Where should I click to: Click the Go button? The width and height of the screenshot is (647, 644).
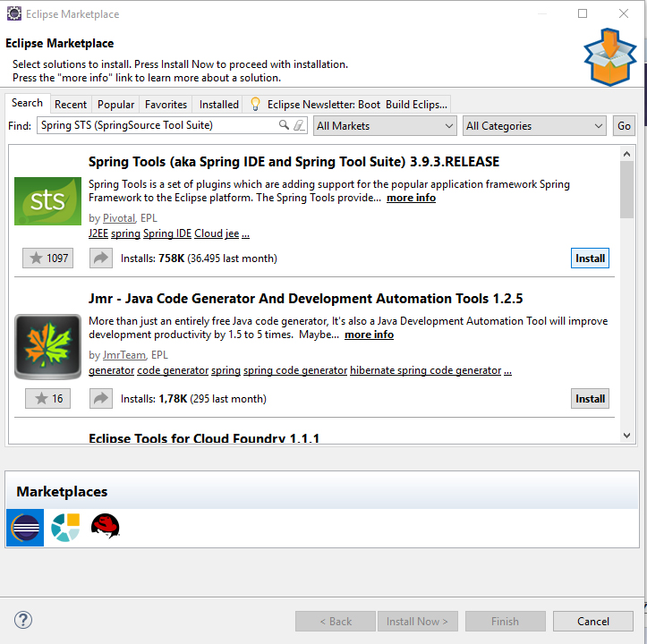[624, 126]
